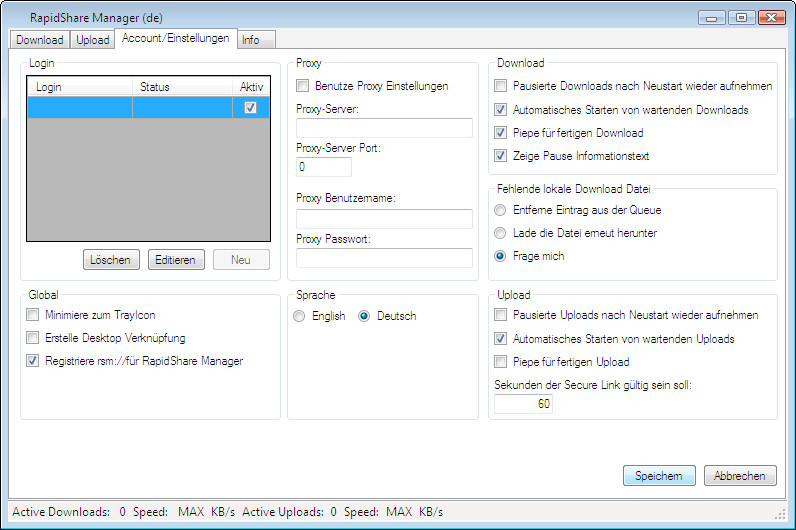Viewport: 796px width, 530px height.
Task: Select Lade die Datei erneut herunter
Action: [x=501, y=233]
